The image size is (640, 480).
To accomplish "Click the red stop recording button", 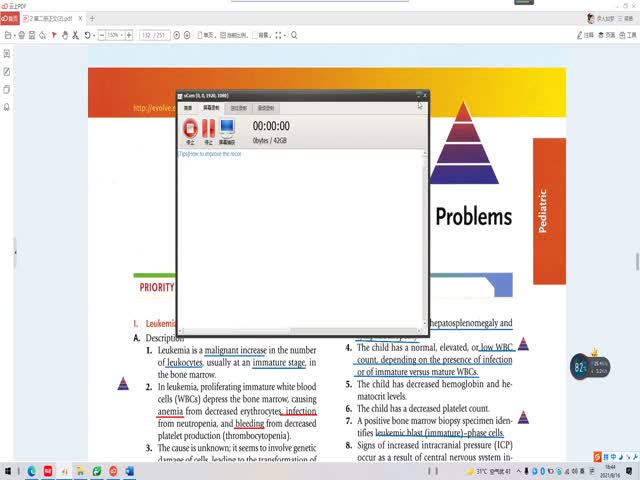I will coord(190,129).
